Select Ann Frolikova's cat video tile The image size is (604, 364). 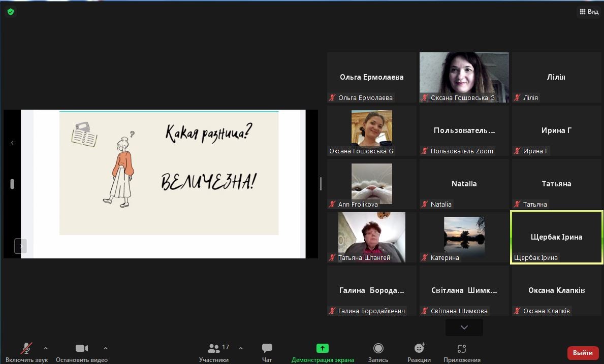point(371,184)
